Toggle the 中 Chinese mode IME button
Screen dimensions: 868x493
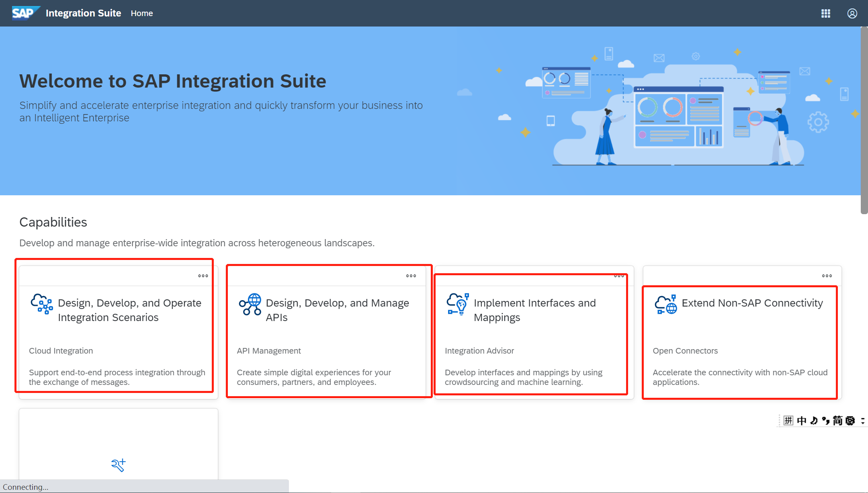[x=802, y=420]
